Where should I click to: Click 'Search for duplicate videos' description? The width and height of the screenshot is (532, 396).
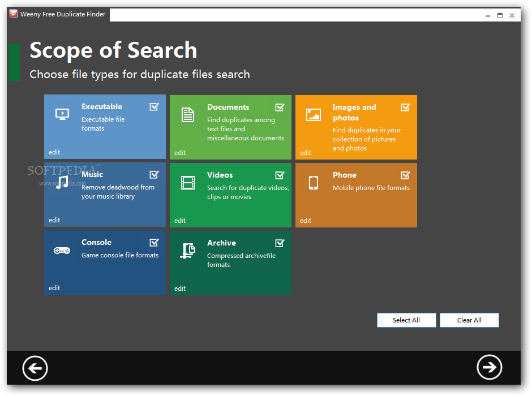[248, 192]
